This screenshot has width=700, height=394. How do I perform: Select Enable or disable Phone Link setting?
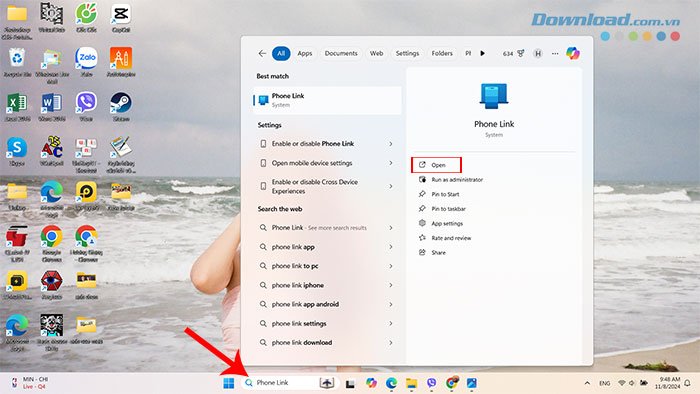tap(327, 144)
